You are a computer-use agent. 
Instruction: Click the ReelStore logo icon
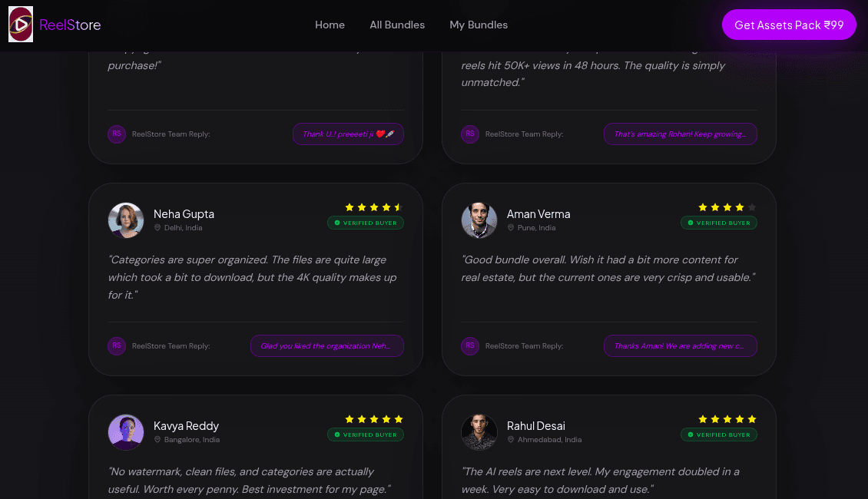tap(21, 25)
